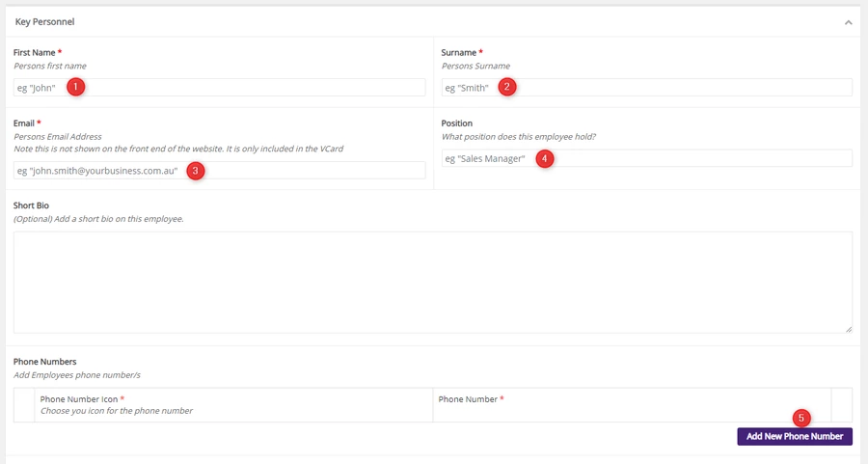Click 'What position does this employee hold?' text
The image size is (868, 464).
tap(519, 137)
